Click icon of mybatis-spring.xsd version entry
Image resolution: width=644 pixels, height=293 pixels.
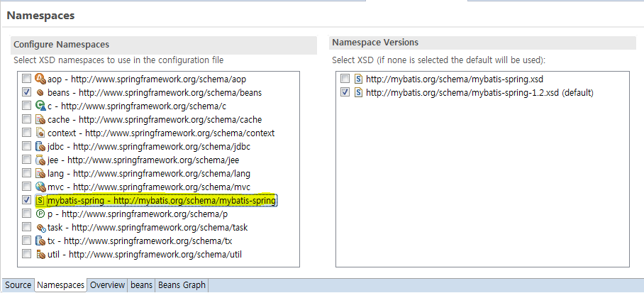click(x=359, y=79)
